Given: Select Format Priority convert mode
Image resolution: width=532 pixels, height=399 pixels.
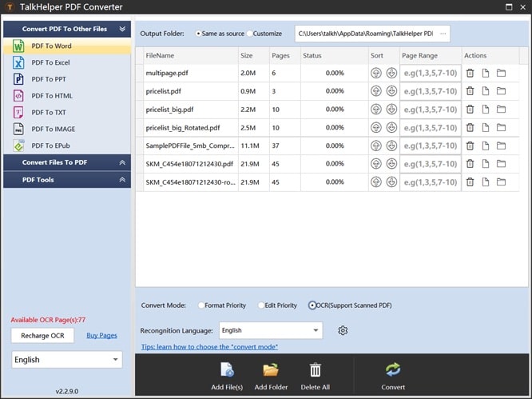Looking at the screenshot, I should 201,305.
